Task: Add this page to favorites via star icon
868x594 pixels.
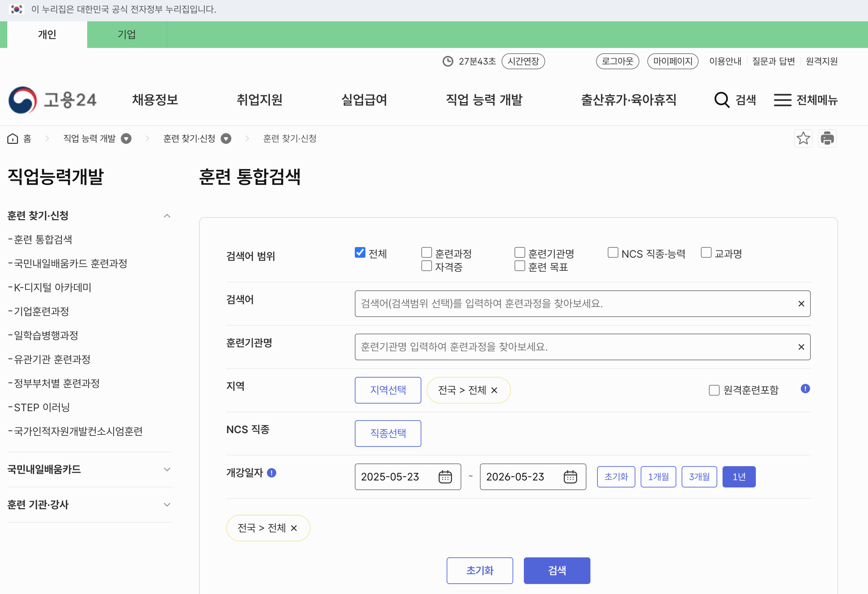Action: pyautogui.click(x=803, y=138)
